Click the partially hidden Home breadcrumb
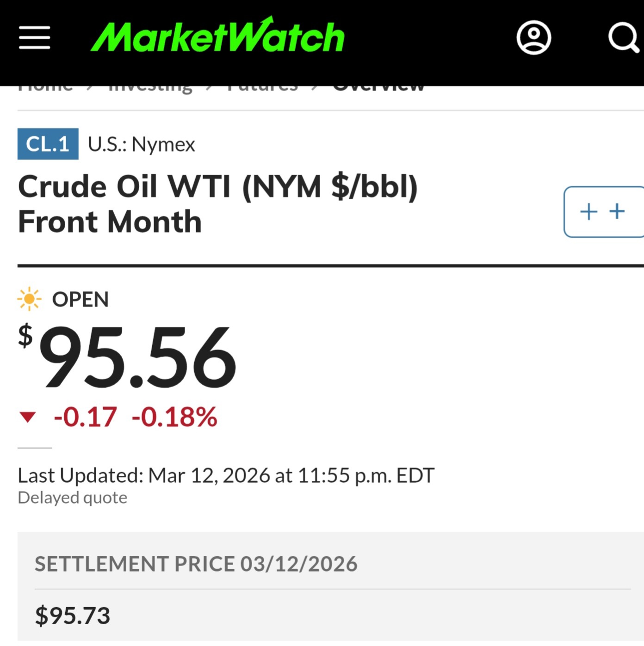This screenshot has width=644, height=646. (x=45, y=88)
